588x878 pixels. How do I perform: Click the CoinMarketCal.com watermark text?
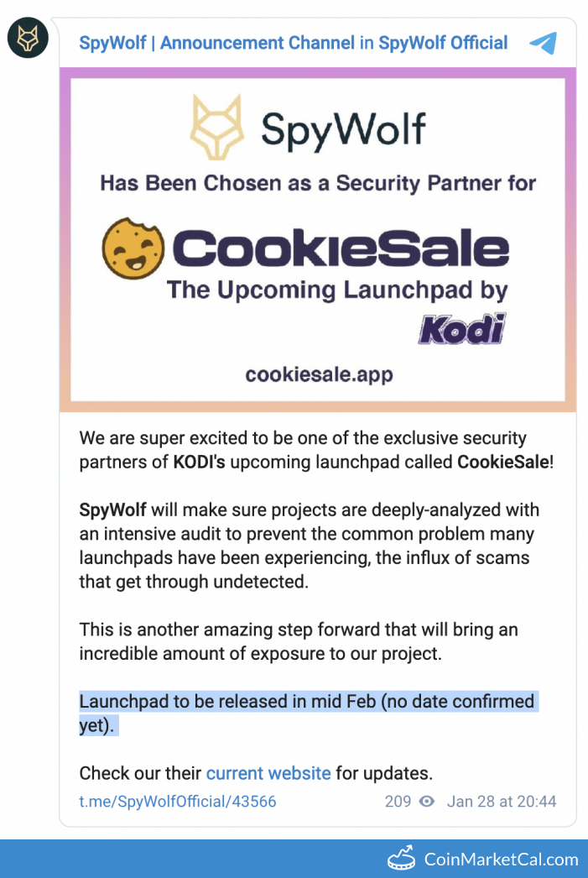[x=502, y=859]
